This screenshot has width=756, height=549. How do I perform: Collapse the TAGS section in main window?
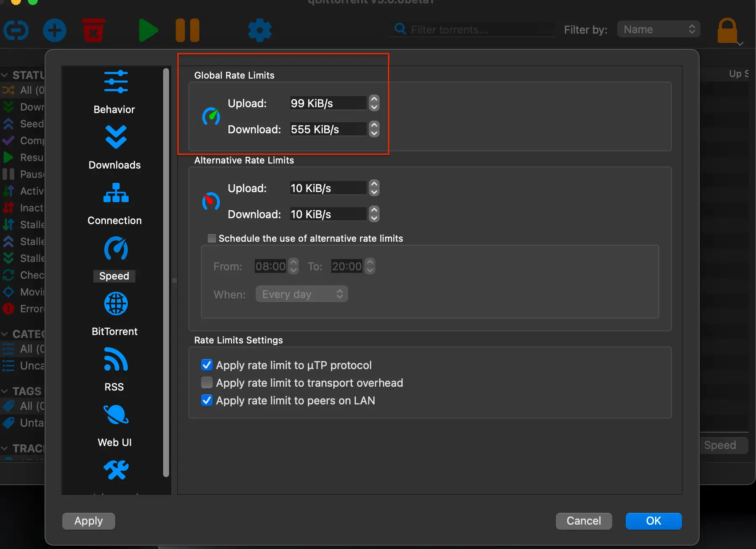pos(5,391)
